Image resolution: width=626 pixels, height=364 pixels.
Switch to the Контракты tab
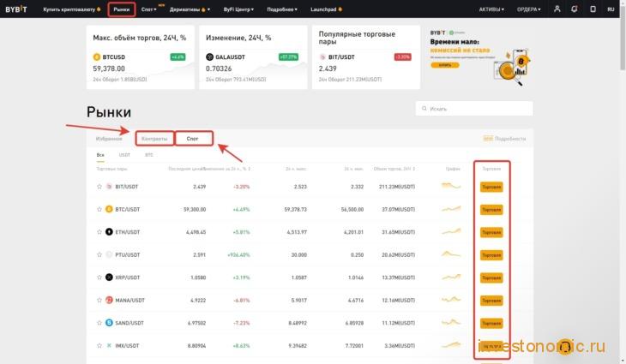coord(154,139)
